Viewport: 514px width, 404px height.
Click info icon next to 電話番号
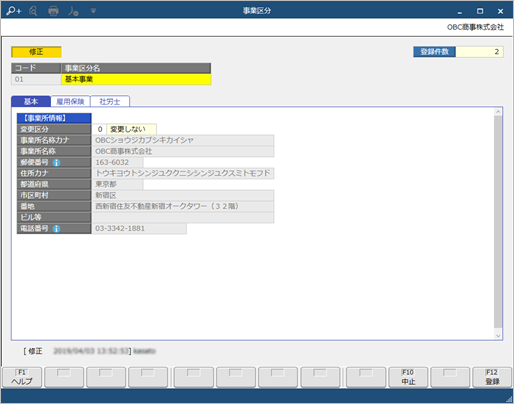pos(57,229)
